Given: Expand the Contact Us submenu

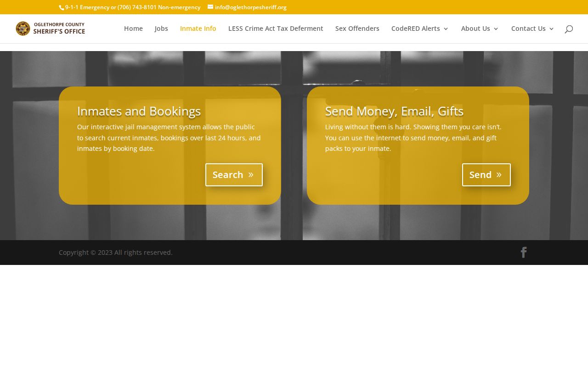Looking at the screenshot, I should [x=532, y=29].
